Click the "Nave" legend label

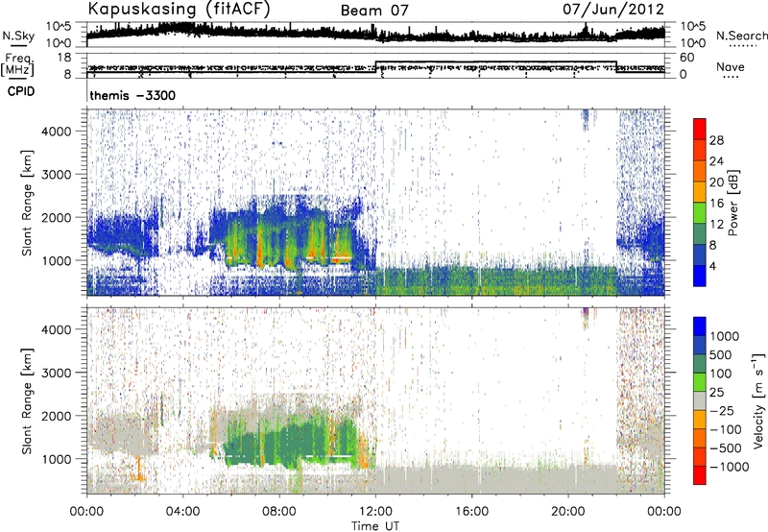730,66
